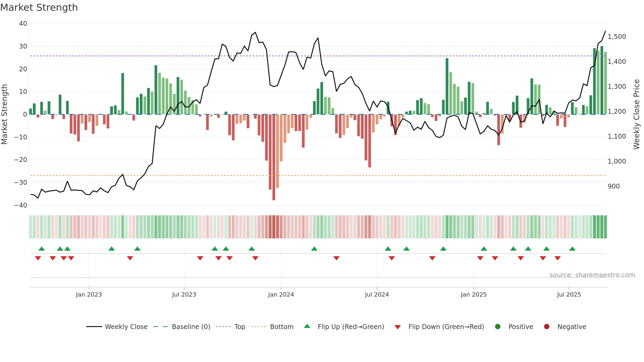Click the right axis price label 1,200

tap(617, 111)
